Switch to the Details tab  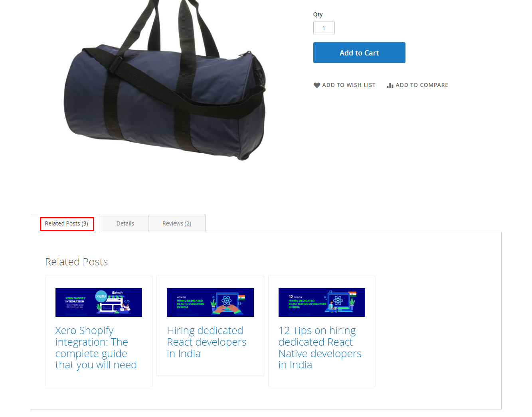[x=125, y=223]
